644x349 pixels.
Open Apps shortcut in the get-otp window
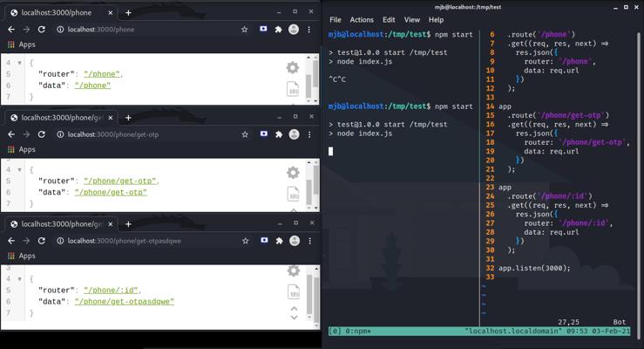pos(21,150)
